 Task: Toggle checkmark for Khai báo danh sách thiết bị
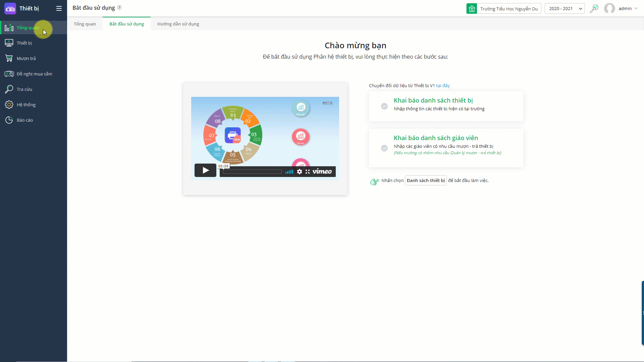[x=384, y=106]
